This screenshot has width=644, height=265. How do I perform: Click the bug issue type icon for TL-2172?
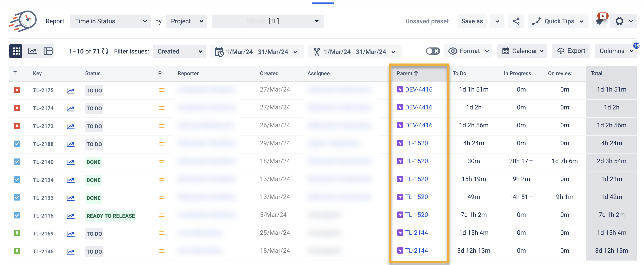click(x=17, y=126)
